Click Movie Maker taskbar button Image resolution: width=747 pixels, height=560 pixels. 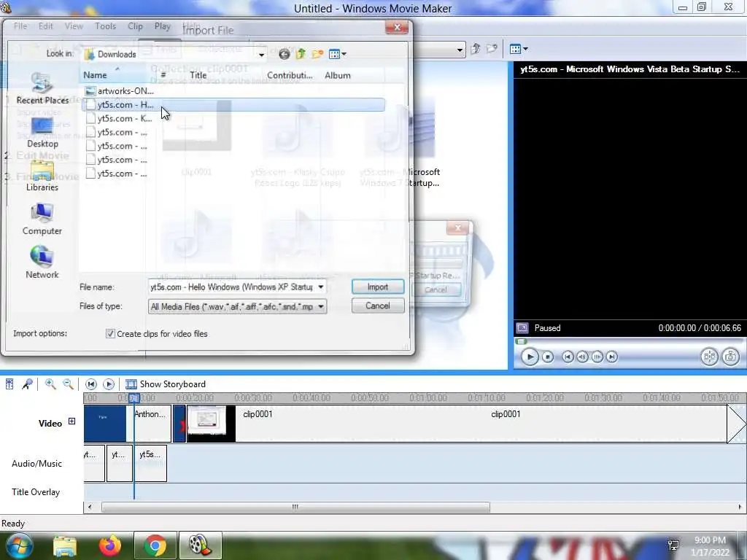point(200,545)
